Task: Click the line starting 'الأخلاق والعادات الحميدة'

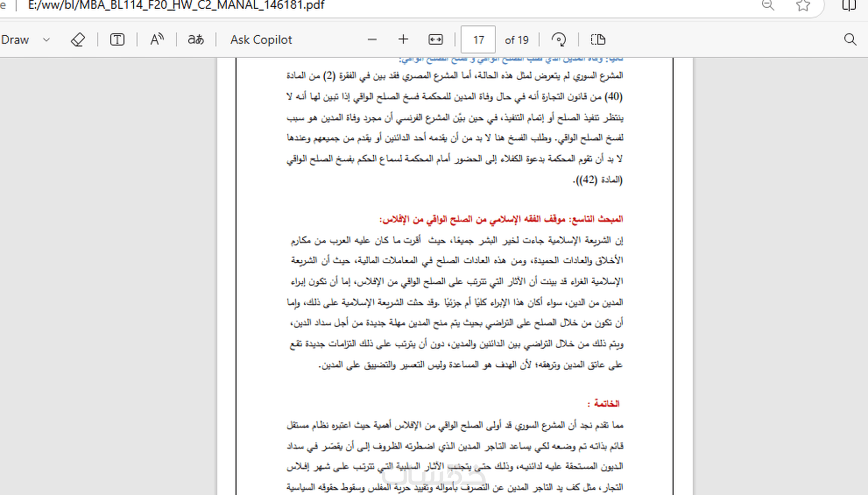Action: [457, 261]
